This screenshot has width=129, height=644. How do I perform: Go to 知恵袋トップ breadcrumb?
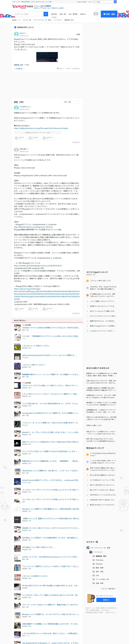click(16, 20)
